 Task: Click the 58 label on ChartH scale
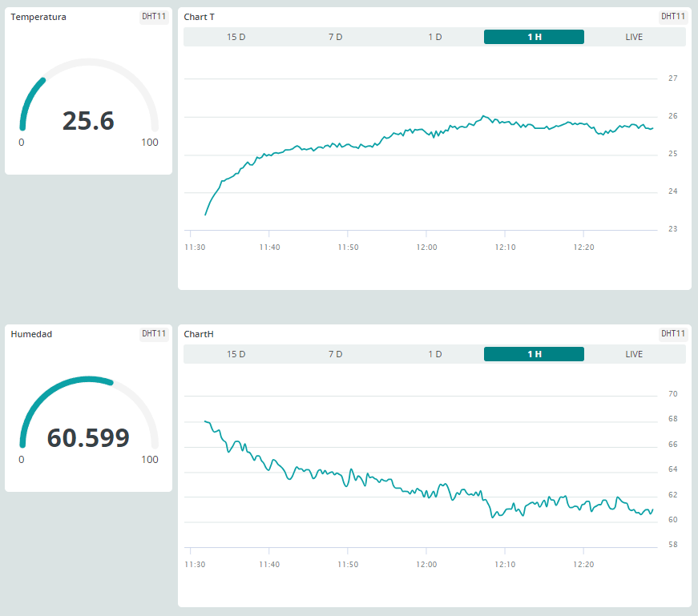[672, 545]
